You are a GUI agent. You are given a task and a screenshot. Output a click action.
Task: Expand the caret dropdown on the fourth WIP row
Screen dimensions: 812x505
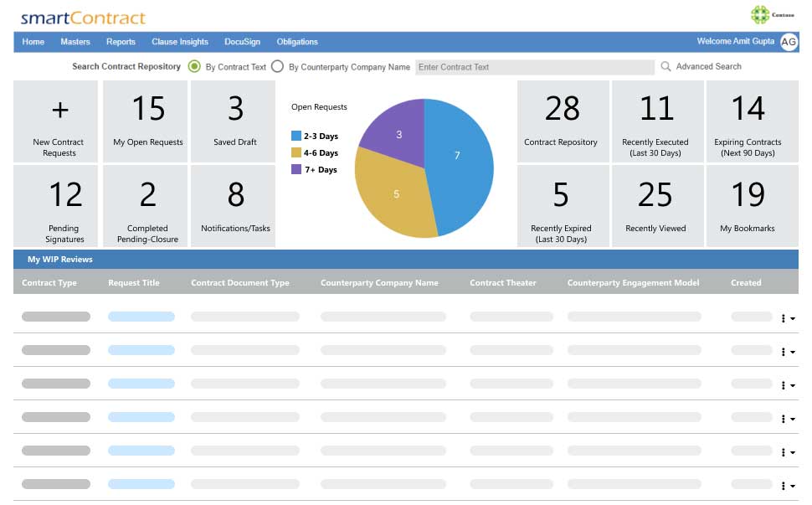(x=790, y=419)
